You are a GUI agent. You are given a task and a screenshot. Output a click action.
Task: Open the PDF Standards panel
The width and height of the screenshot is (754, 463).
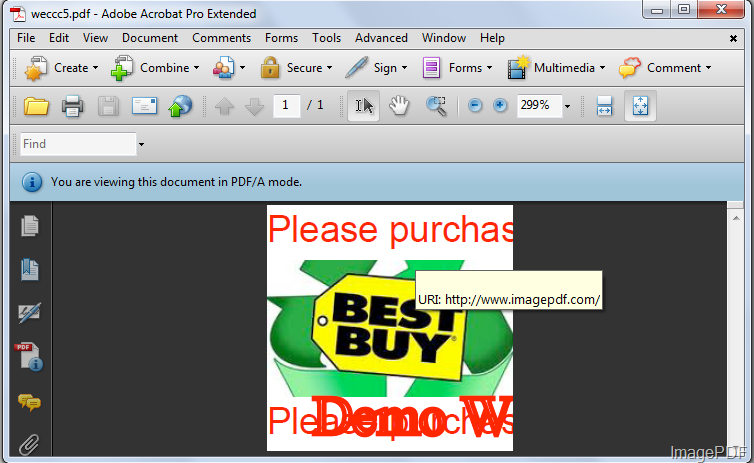29,357
